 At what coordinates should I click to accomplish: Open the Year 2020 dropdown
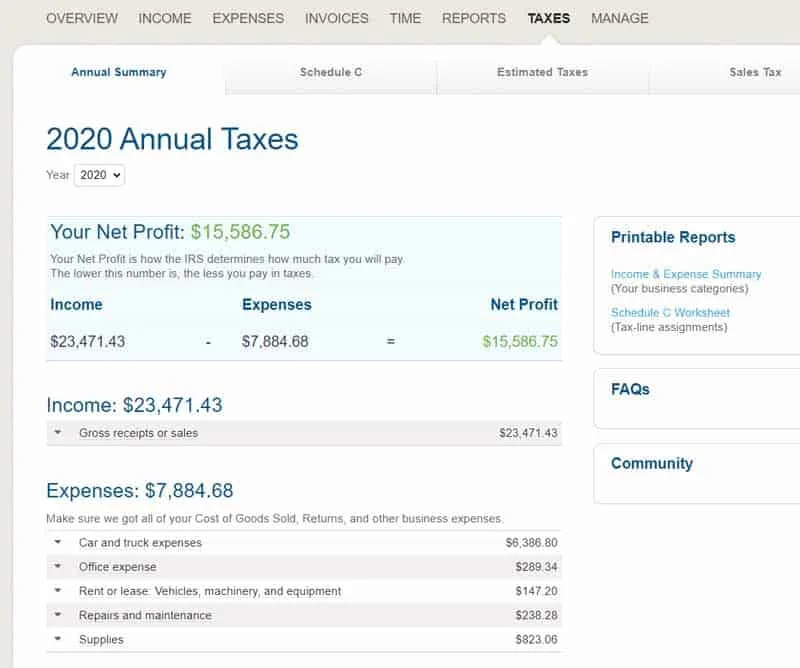point(100,175)
